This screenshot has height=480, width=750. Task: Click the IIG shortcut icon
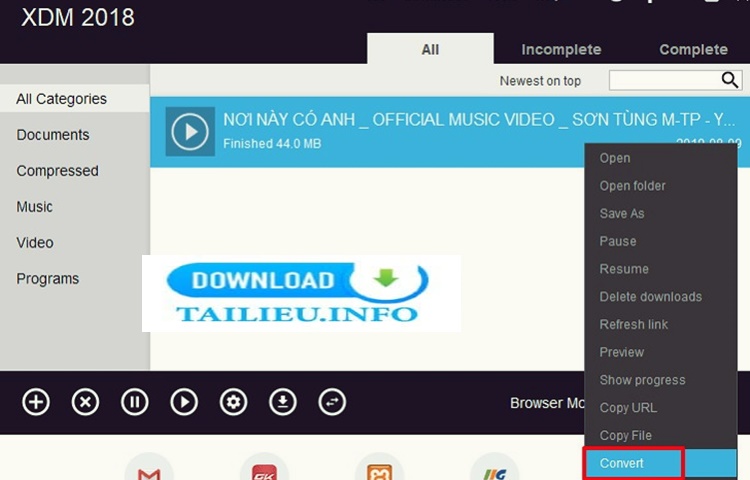click(x=495, y=467)
